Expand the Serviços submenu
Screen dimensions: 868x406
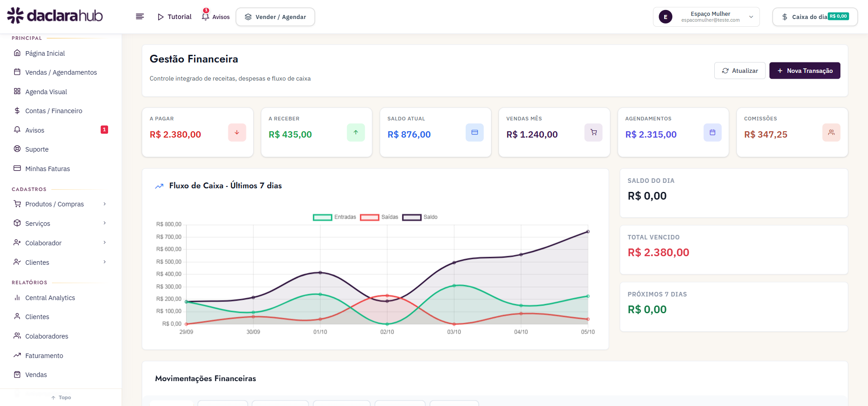point(104,223)
